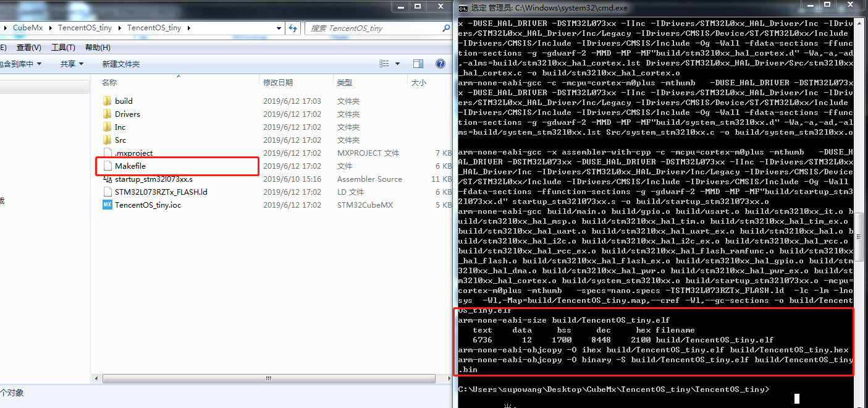Select the startup_stm32l073xx.s file
868x408 pixels.
coord(153,179)
